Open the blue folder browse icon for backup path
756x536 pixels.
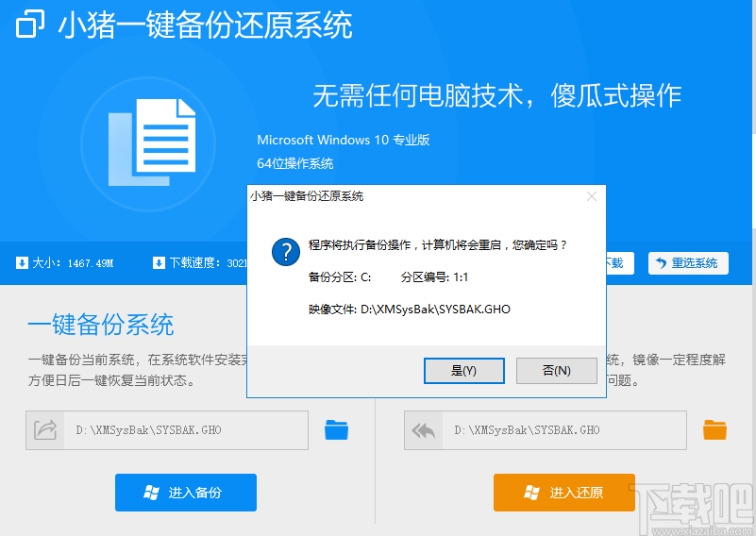pyautogui.click(x=336, y=429)
